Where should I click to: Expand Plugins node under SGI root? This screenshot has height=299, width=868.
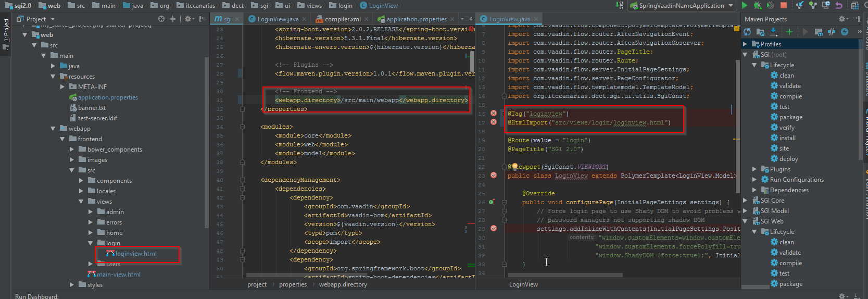[x=754, y=169]
